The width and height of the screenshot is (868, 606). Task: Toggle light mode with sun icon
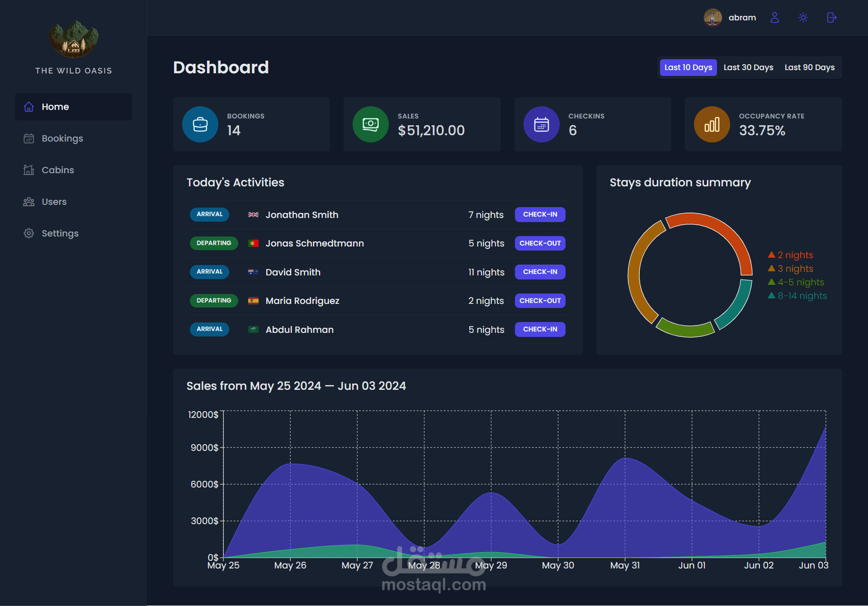tap(803, 18)
